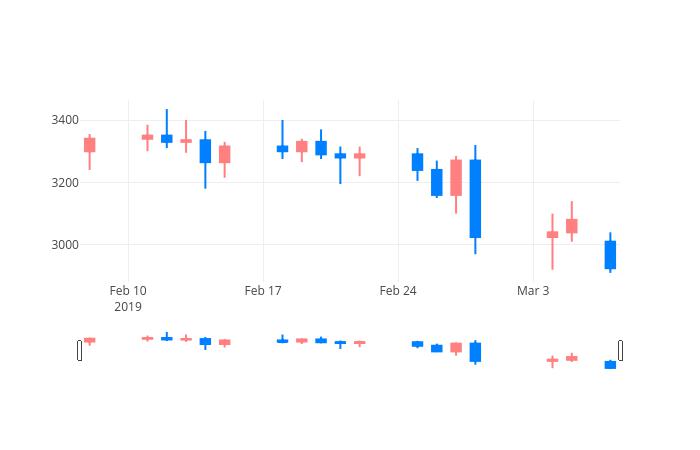Click the right range slider handle
Image resolution: width=700 pixels, height=450 pixels.
[x=621, y=350]
